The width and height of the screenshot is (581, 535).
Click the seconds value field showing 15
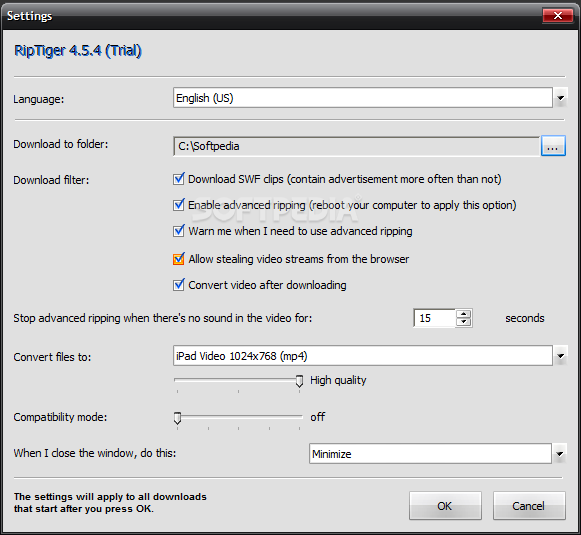point(434,318)
